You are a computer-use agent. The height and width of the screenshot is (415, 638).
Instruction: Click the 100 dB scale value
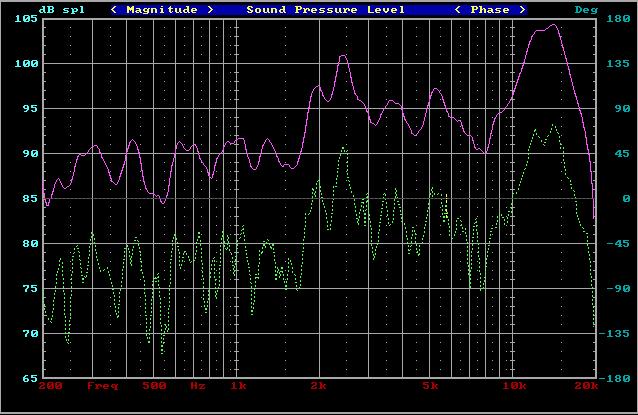pos(26,63)
